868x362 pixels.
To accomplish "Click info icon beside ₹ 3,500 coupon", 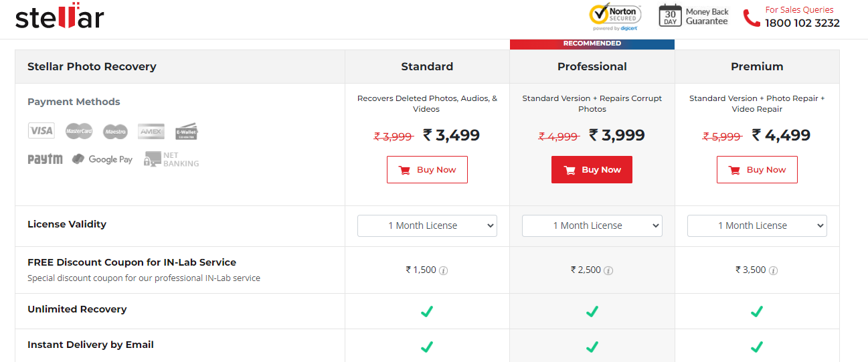I will [x=773, y=270].
